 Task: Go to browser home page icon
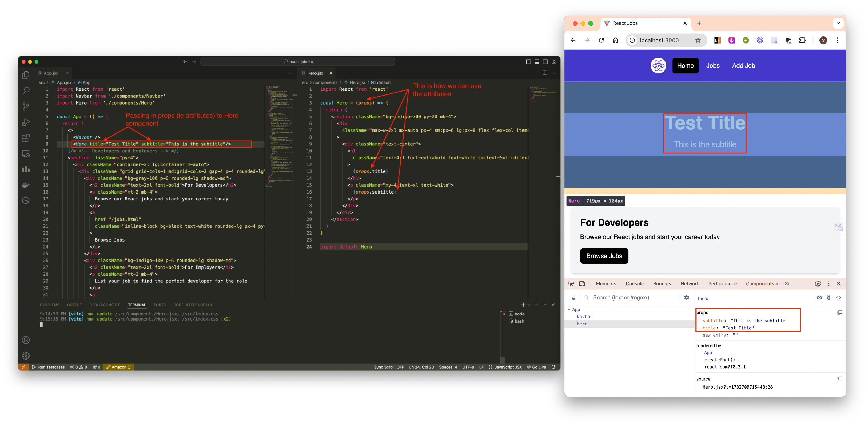[615, 40]
